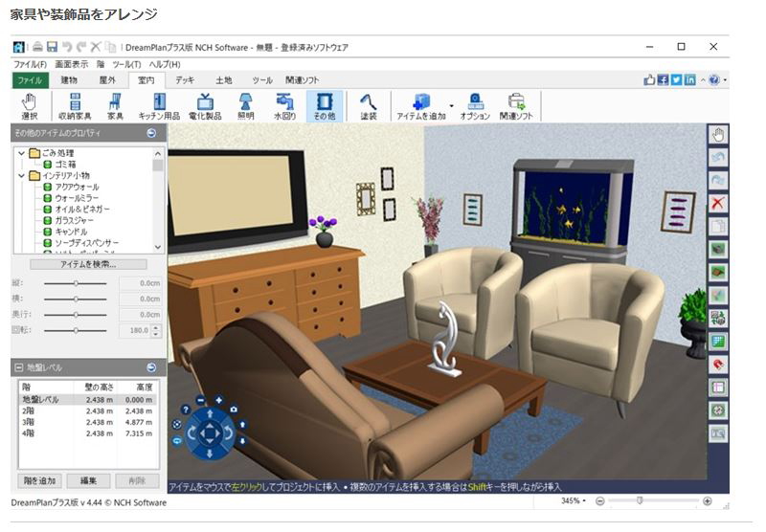Select キャンドル in the item tree
This screenshot has height=532, width=766.
[x=71, y=232]
